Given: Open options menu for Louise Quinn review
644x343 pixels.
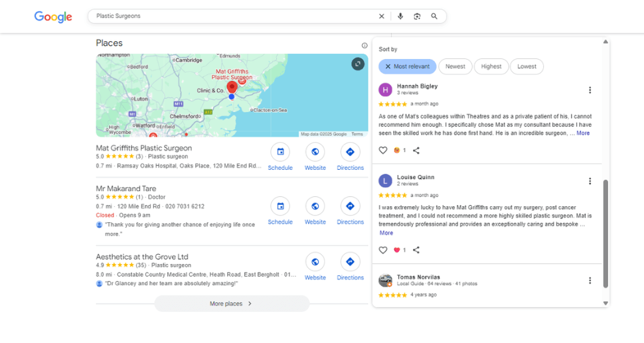Looking at the screenshot, I should point(590,181).
